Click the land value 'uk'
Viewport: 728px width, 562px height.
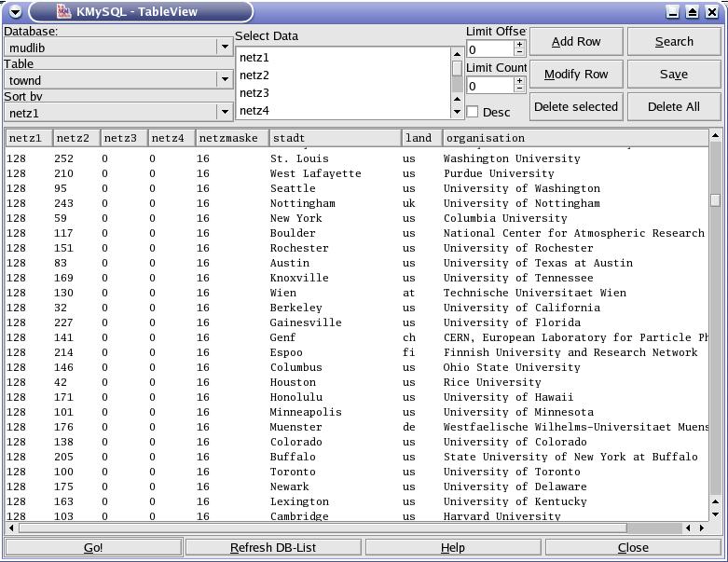tap(408, 203)
